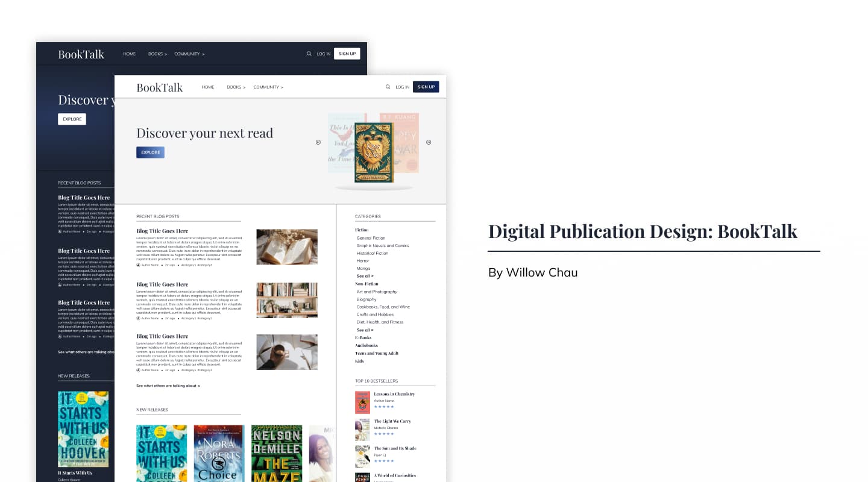The width and height of the screenshot is (868, 482).
Task: Select Graphic Novels and Comics category
Action: [383, 246]
